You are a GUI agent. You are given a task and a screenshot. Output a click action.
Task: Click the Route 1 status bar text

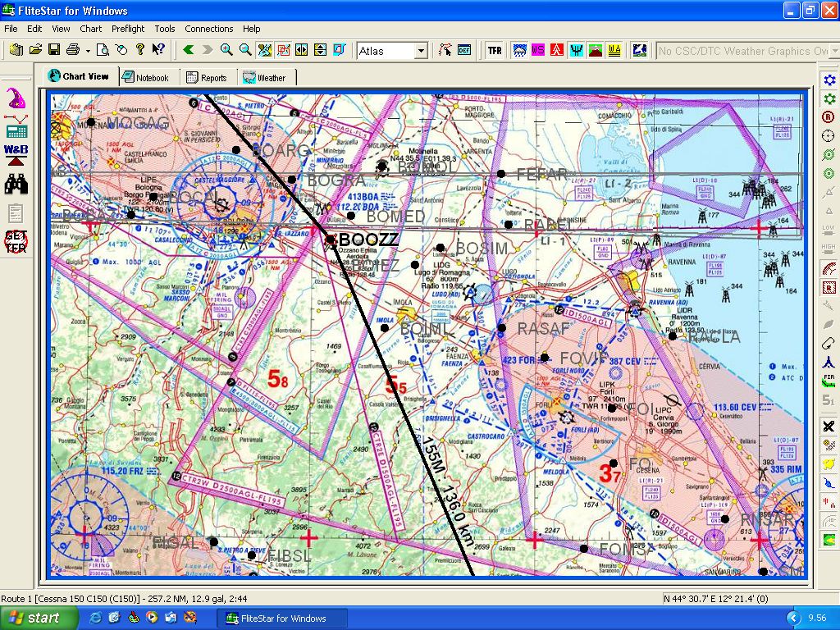[124, 598]
